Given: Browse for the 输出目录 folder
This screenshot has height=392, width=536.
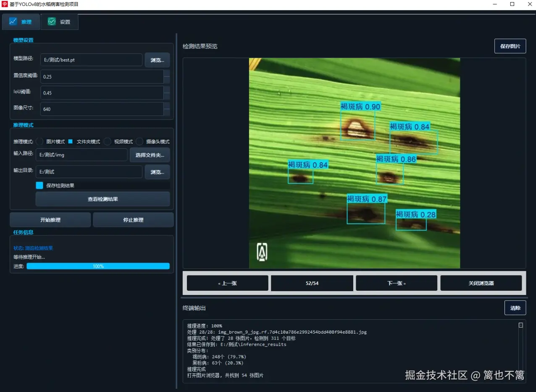Looking at the screenshot, I should (158, 172).
